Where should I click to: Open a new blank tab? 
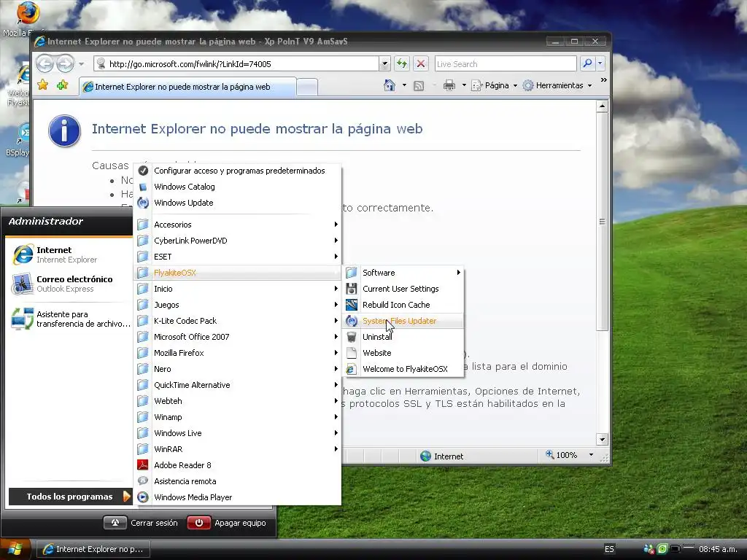coord(307,87)
